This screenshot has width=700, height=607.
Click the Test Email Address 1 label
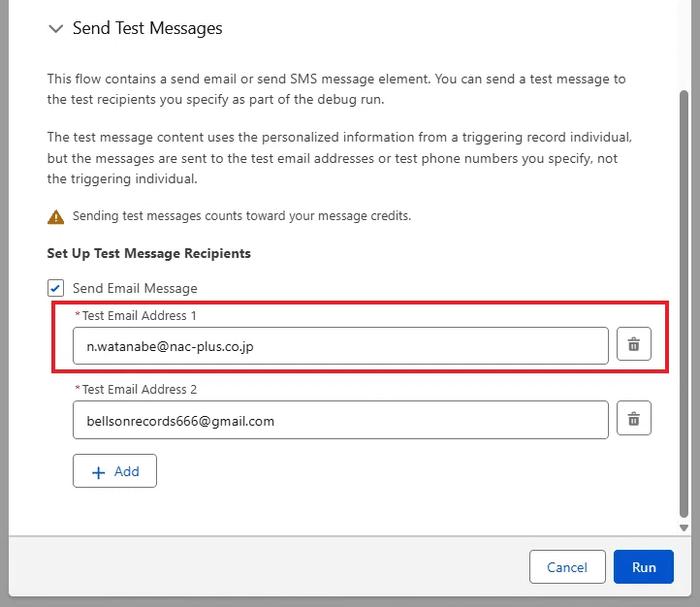coord(140,315)
